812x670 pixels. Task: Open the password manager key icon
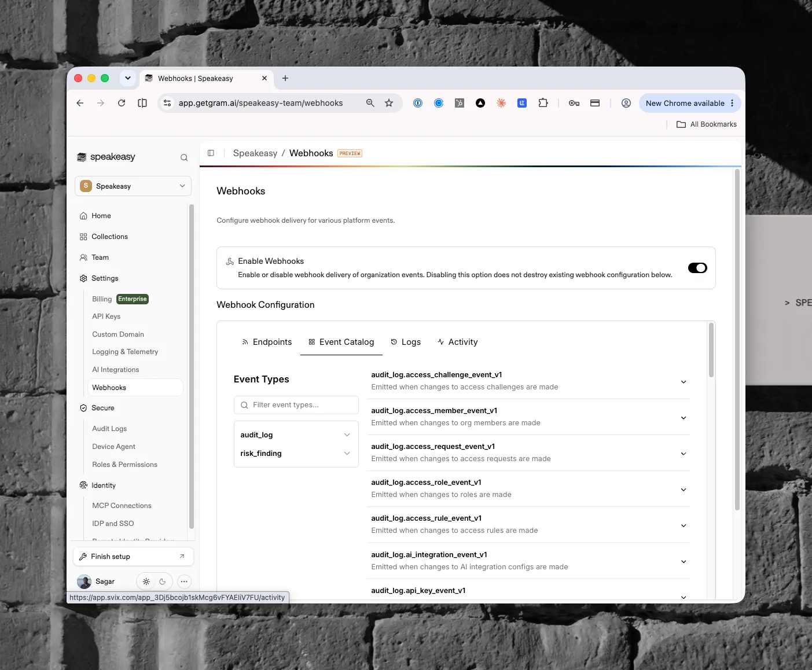[x=574, y=103]
